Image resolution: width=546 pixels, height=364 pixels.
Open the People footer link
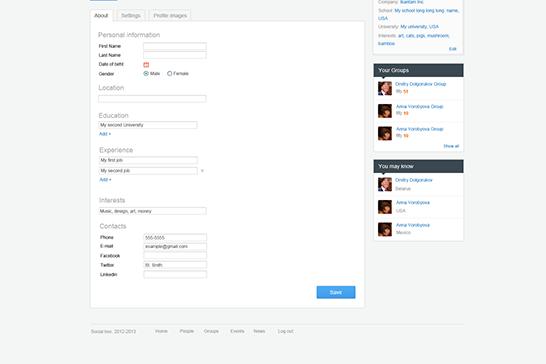[187, 331]
